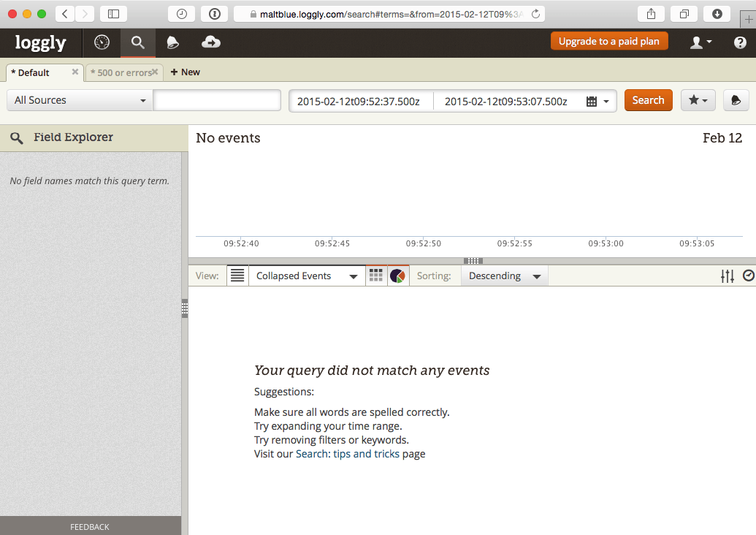Open Search: tips and tricks link
756x535 pixels.
[348, 454]
